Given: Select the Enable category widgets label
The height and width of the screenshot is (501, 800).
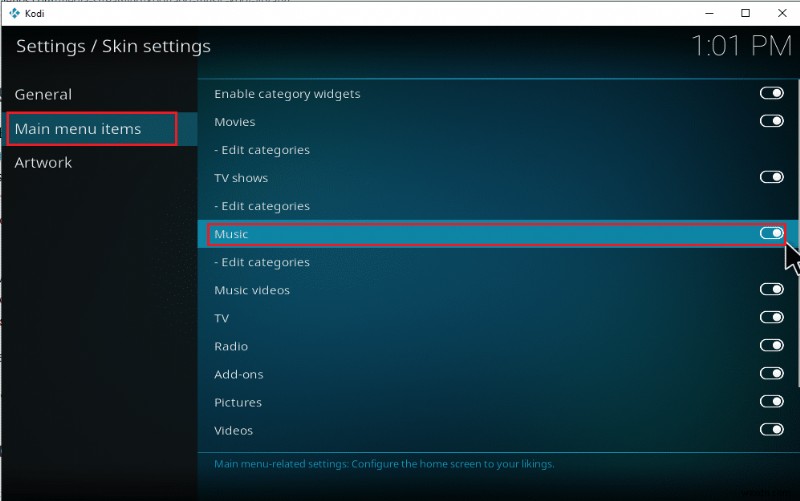Looking at the screenshot, I should 287,94.
